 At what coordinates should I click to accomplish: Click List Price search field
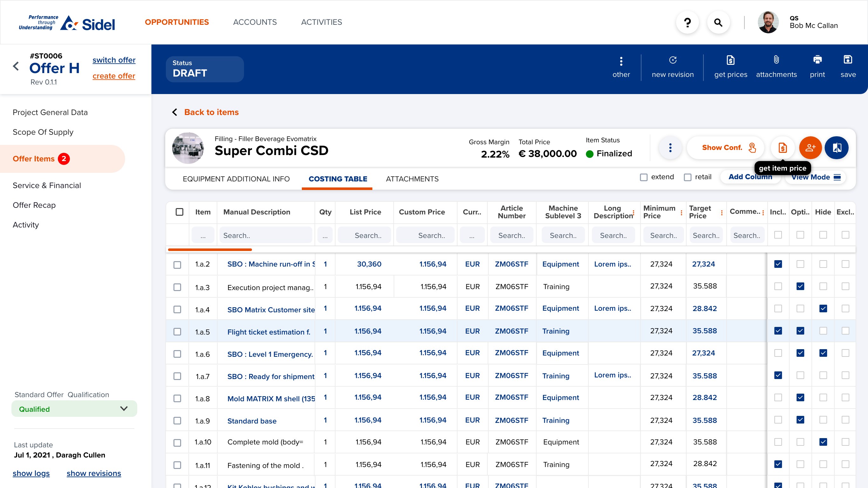pyautogui.click(x=364, y=235)
